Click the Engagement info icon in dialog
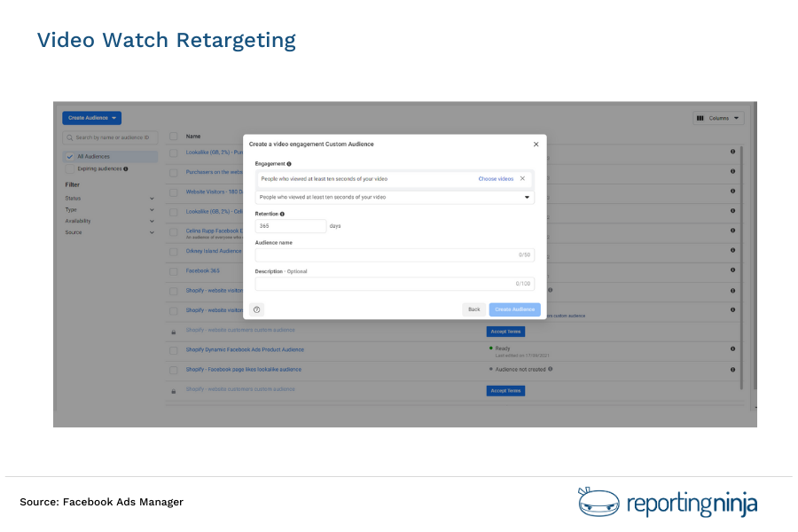The height and width of the screenshot is (532, 798). pyautogui.click(x=289, y=164)
